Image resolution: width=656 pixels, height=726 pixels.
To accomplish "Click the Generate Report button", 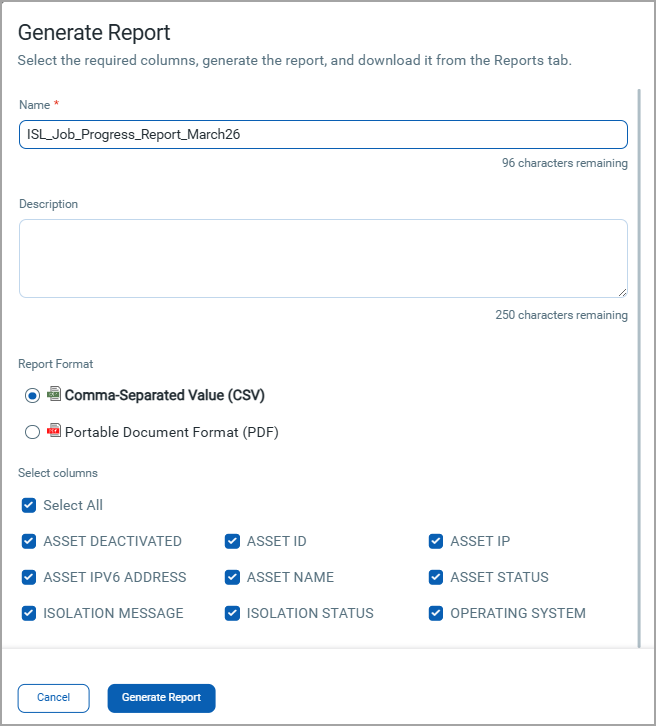I will pyautogui.click(x=162, y=698).
